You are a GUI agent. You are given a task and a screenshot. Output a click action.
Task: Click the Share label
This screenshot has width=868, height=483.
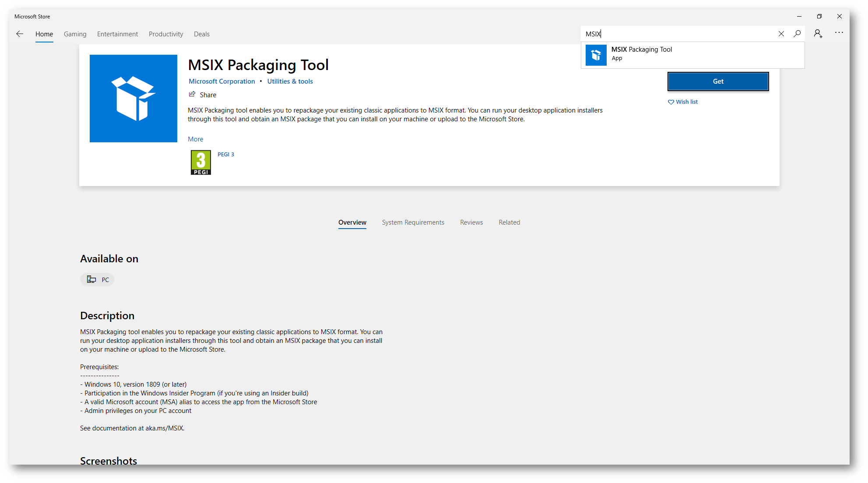208,95
